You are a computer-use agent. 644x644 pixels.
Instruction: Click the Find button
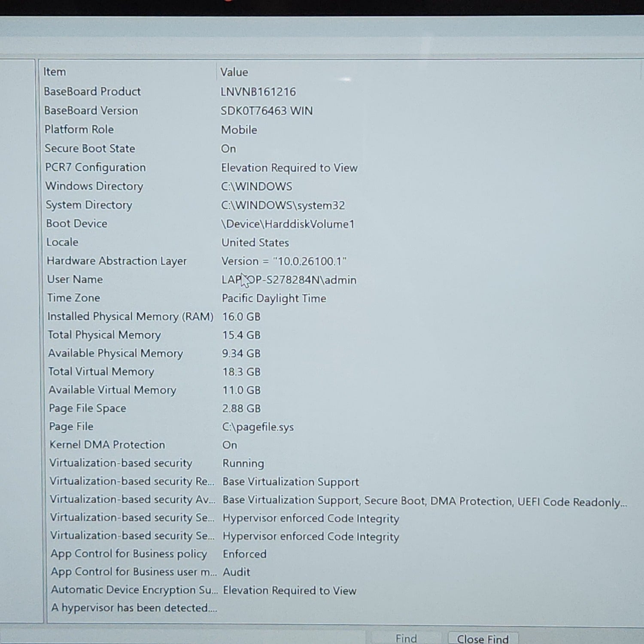(x=406, y=638)
